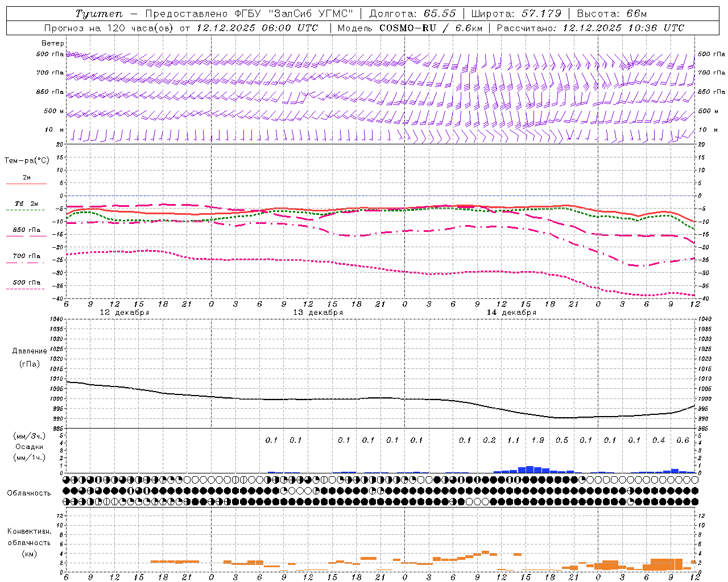The height and width of the screenshot is (582, 728).
Task: Click the left "10 м" wind level label
Action: pyautogui.click(x=54, y=130)
